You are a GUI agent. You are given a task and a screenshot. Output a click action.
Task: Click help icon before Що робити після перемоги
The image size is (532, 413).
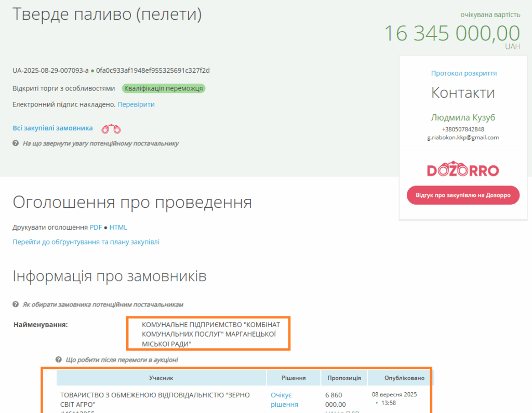coord(59,359)
